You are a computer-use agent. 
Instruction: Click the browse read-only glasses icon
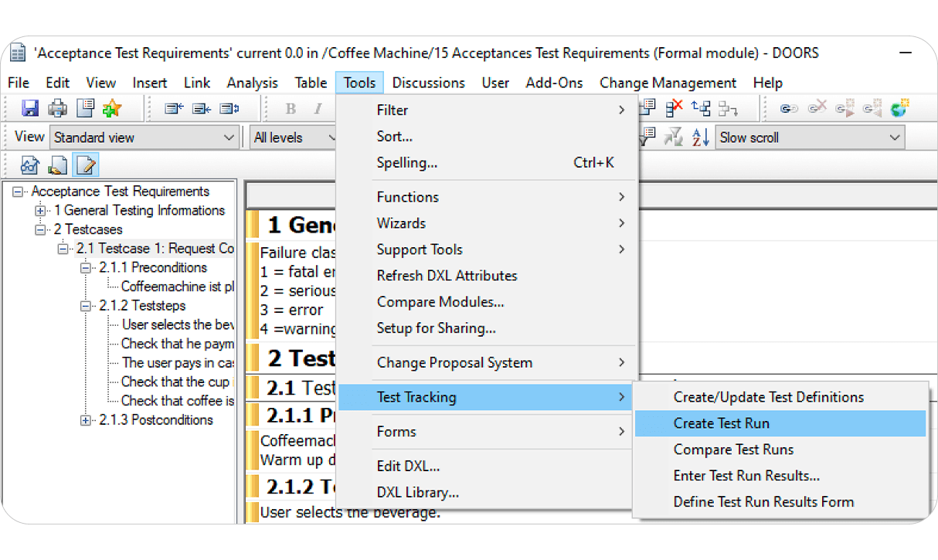(x=29, y=165)
